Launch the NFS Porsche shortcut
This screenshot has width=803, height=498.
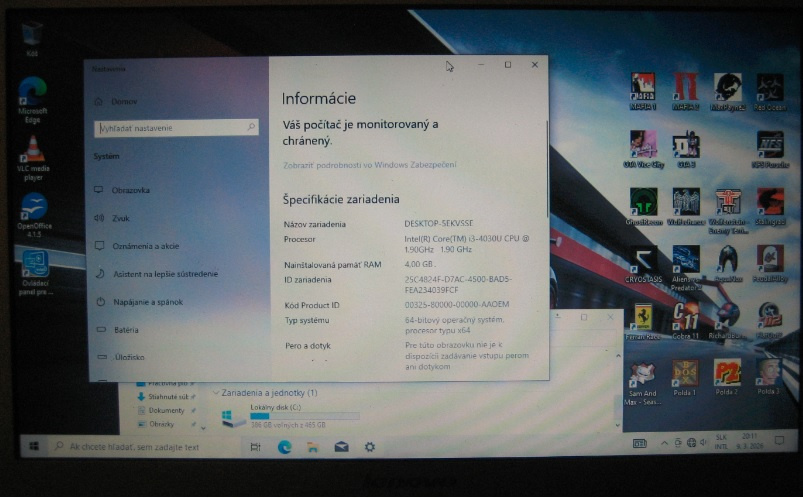point(770,149)
